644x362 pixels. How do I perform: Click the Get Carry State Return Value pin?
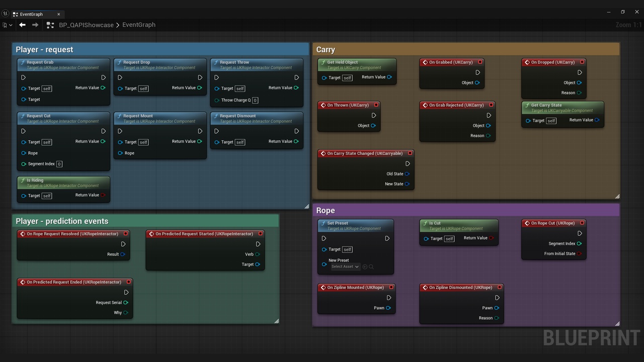[597, 120]
